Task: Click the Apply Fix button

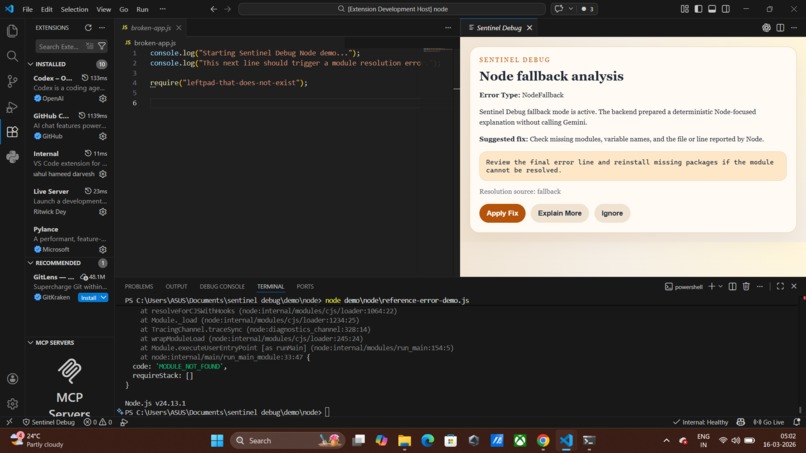Action: click(502, 213)
